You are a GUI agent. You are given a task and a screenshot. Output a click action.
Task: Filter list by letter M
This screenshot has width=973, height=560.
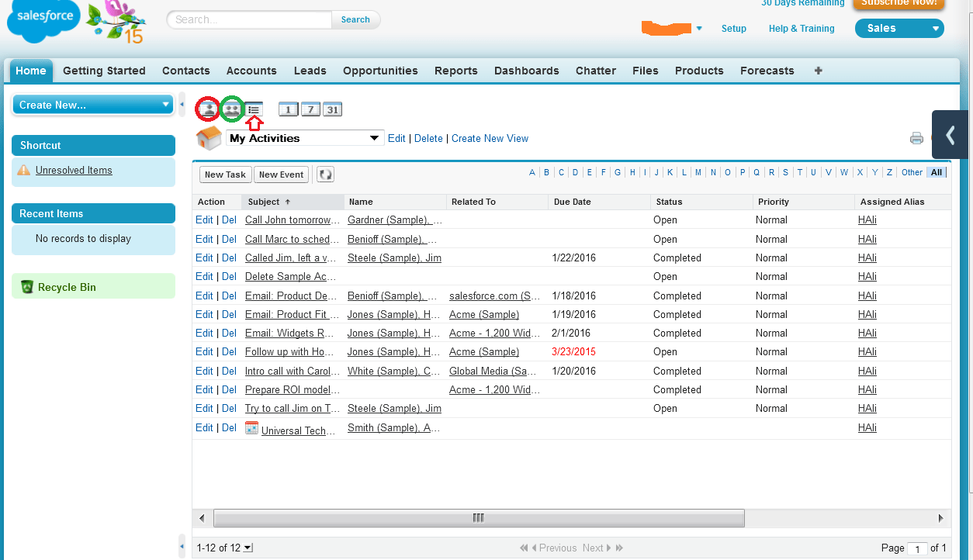point(698,172)
